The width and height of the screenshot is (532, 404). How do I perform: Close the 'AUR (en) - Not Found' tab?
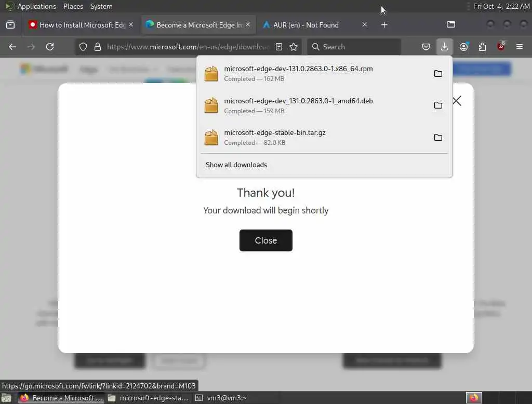tap(364, 25)
